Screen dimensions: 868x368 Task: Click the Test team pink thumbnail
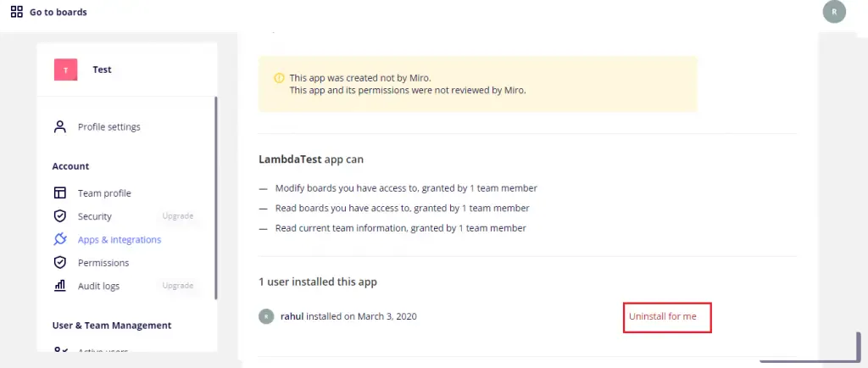(66, 70)
